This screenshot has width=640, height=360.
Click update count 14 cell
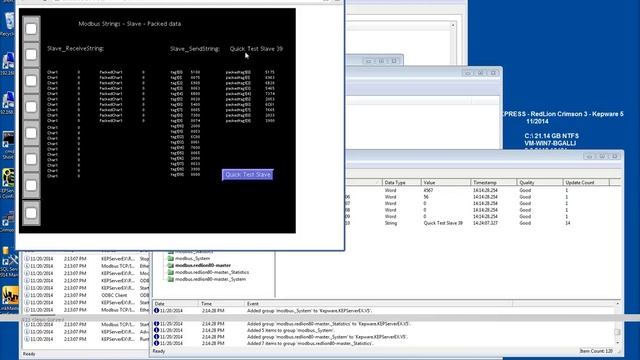click(567, 223)
